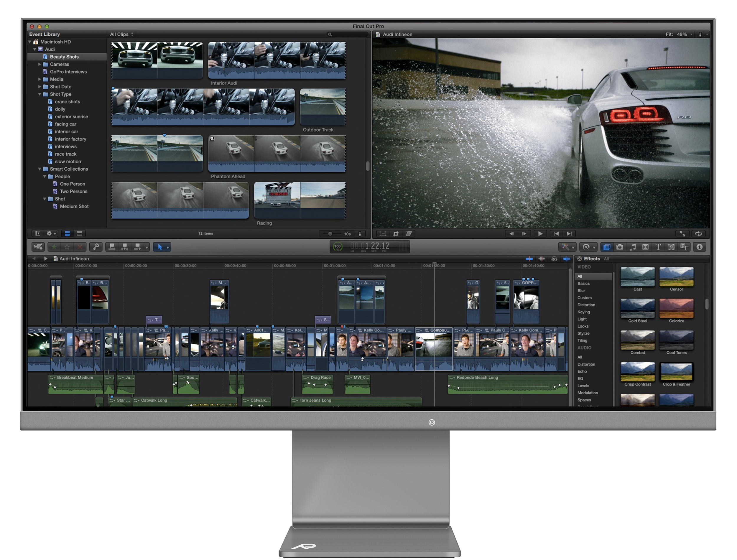Switch the browser to list view
Screen dimensions: 737x560
[80, 233]
